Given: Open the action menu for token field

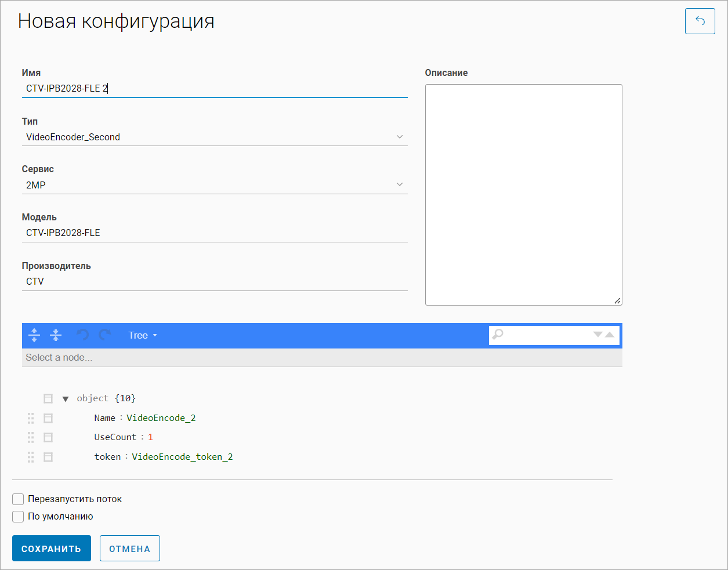Looking at the screenshot, I should click(x=48, y=457).
